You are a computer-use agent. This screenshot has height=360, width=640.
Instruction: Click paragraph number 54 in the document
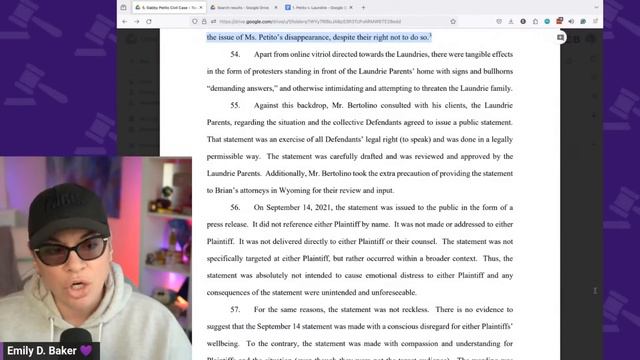(x=235, y=54)
